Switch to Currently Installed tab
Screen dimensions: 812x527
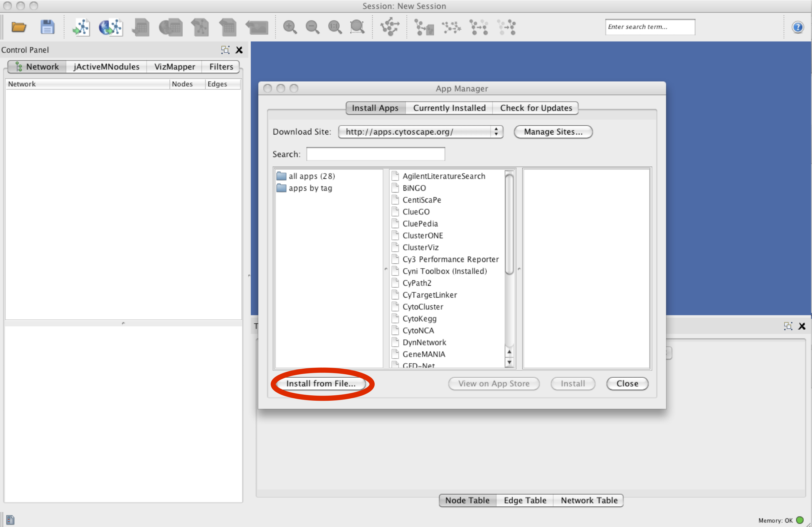coord(449,108)
